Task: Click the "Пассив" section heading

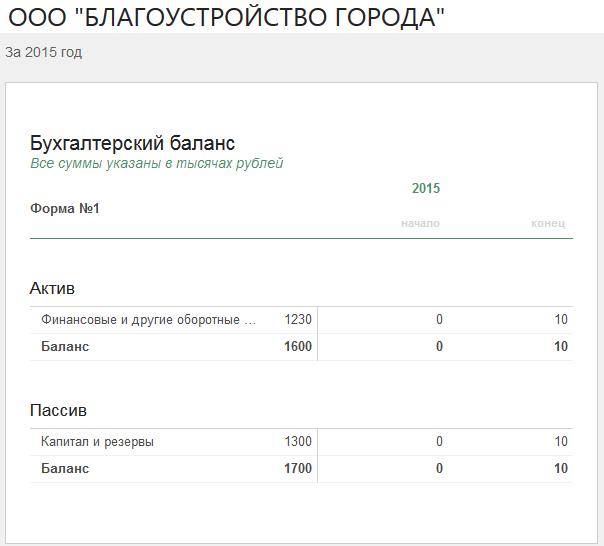Action: pos(58,410)
